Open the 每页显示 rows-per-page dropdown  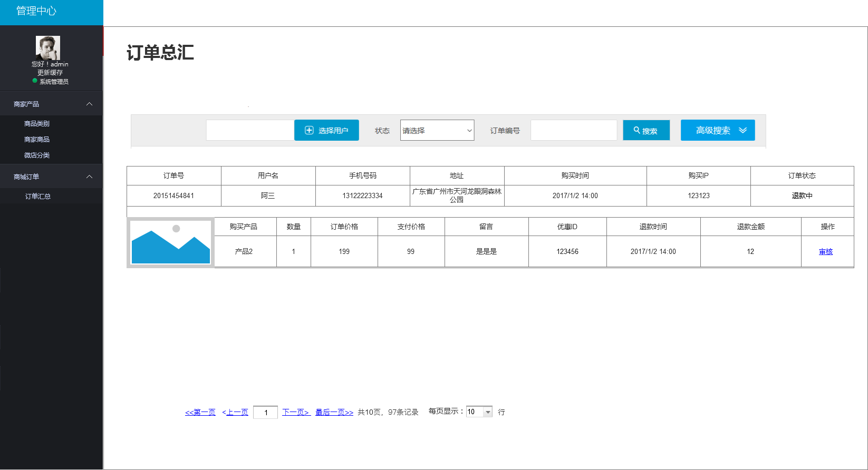479,412
